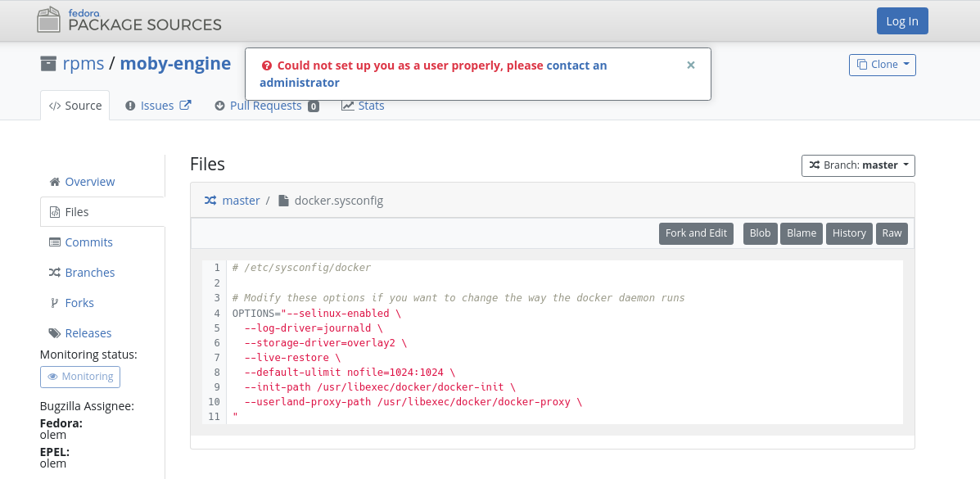Screen dimensions: 980x479
Task: Click the file icon beside docker.sysconfig
Action: coord(284,201)
